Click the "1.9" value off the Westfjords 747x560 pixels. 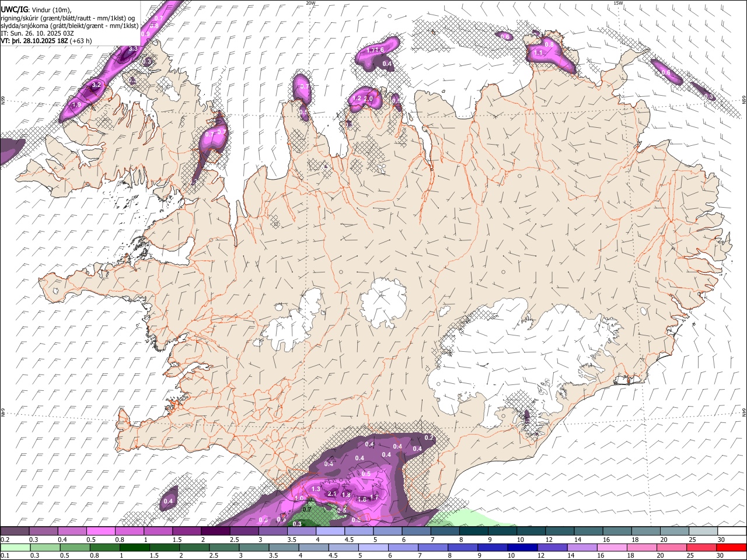(76, 105)
